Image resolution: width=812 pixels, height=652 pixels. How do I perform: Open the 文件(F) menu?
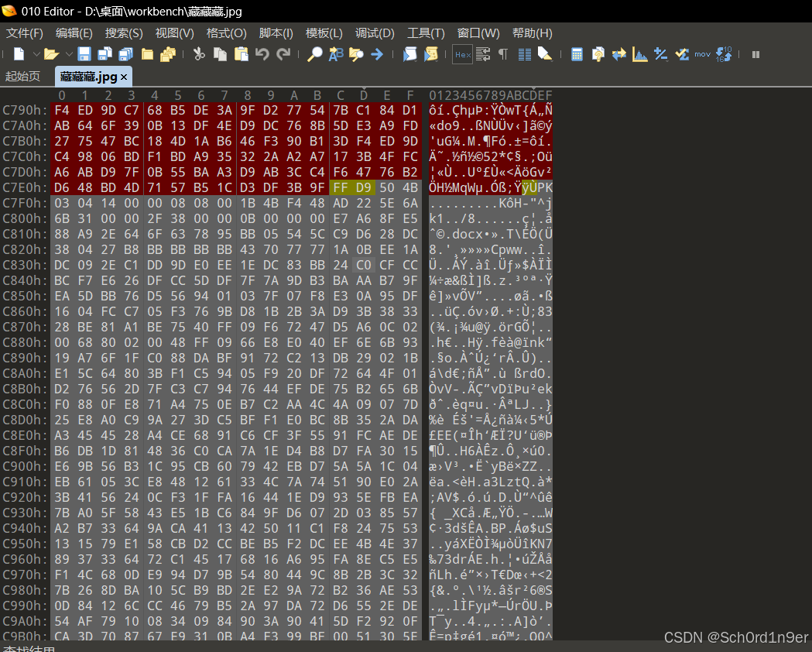pos(24,33)
